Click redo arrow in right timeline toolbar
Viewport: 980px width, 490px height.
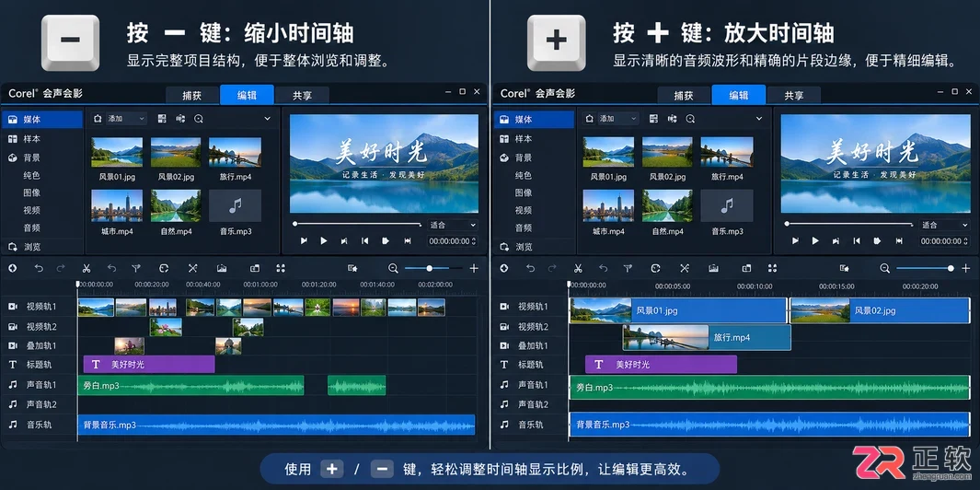click(552, 268)
